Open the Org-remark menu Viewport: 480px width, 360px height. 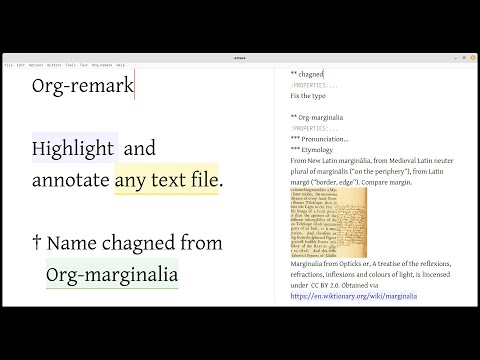pos(102,65)
